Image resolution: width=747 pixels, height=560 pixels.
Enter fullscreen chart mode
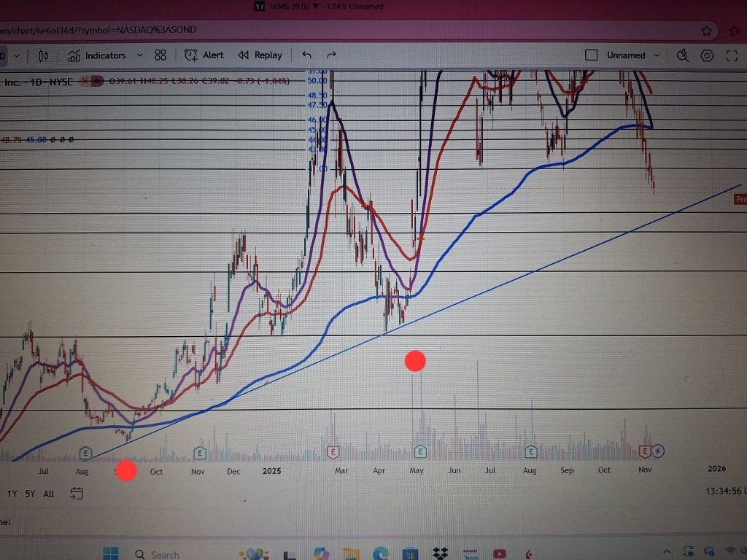point(732,55)
